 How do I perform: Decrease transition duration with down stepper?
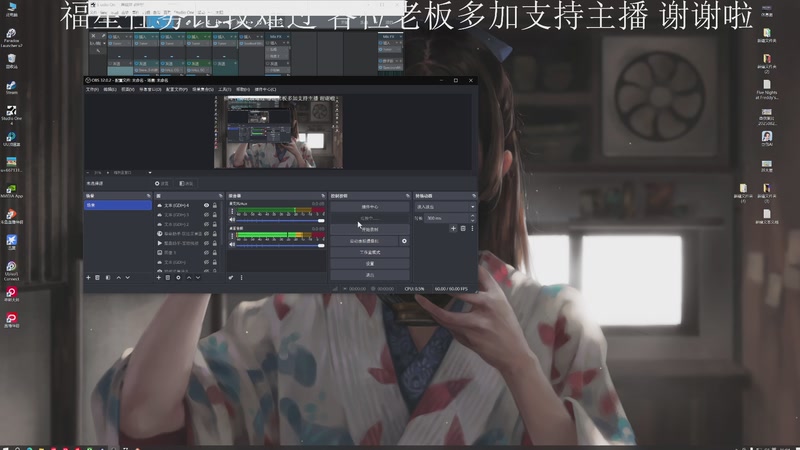point(472,220)
